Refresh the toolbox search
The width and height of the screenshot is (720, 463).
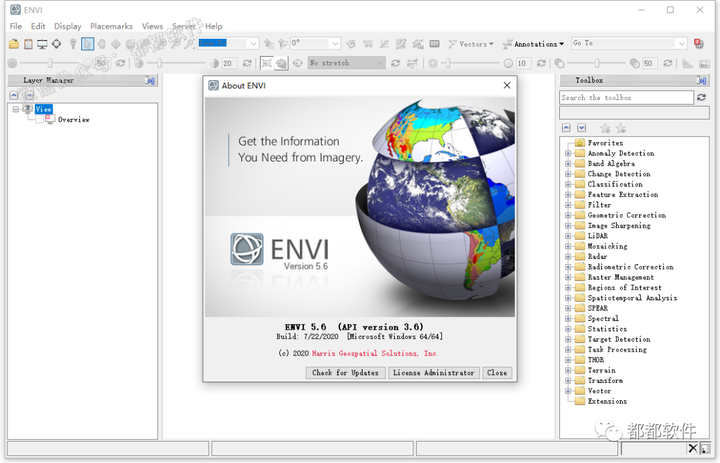[x=701, y=97]
